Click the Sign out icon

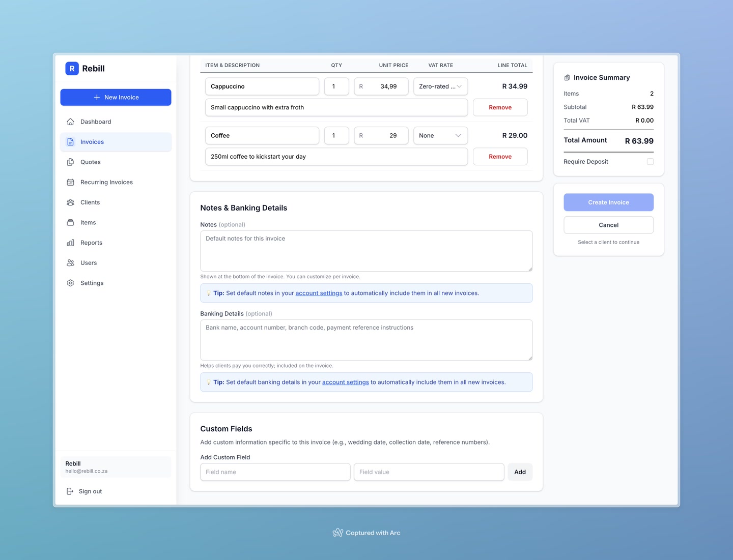click(70, 491)
